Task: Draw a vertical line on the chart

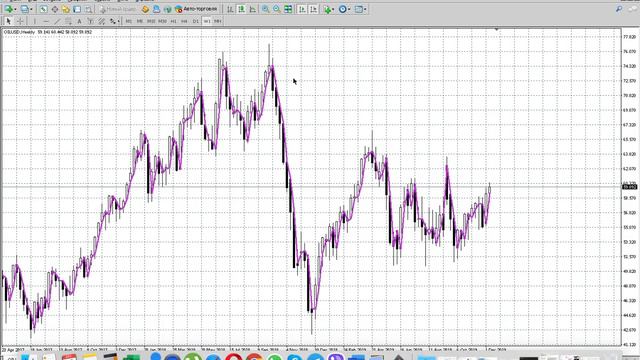Action: click(x=35, y=21)
